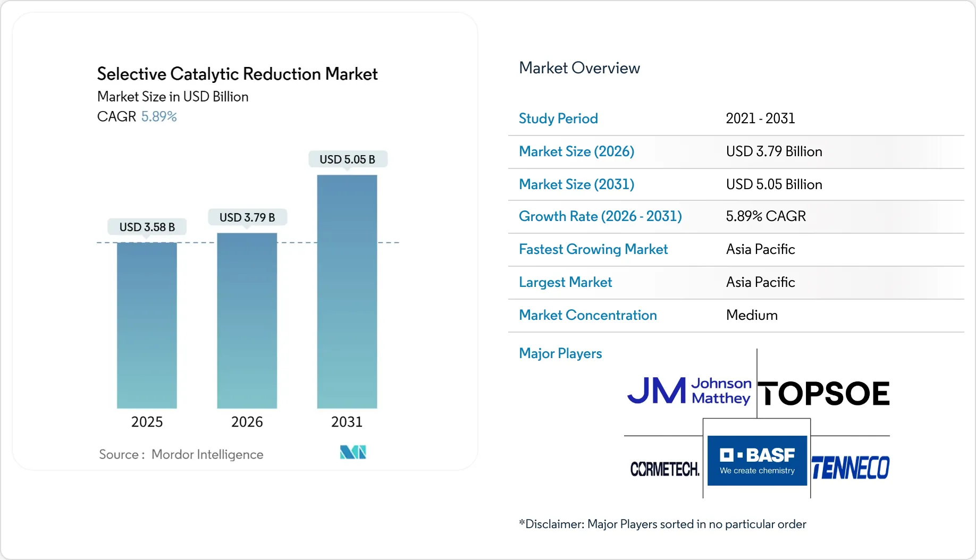976x560 pixels.
Task: Click the Market Concentration label
Action: 588,315
